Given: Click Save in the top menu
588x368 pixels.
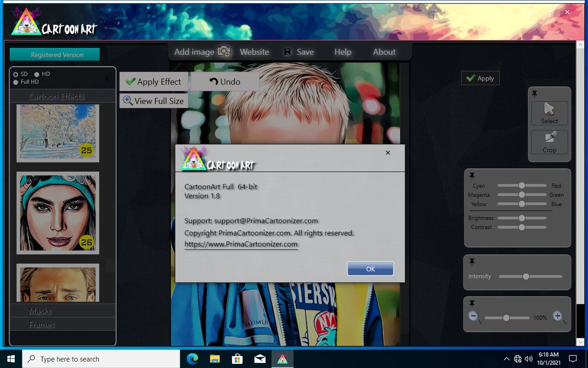Looking at the screenshot, I should [299, 52].
